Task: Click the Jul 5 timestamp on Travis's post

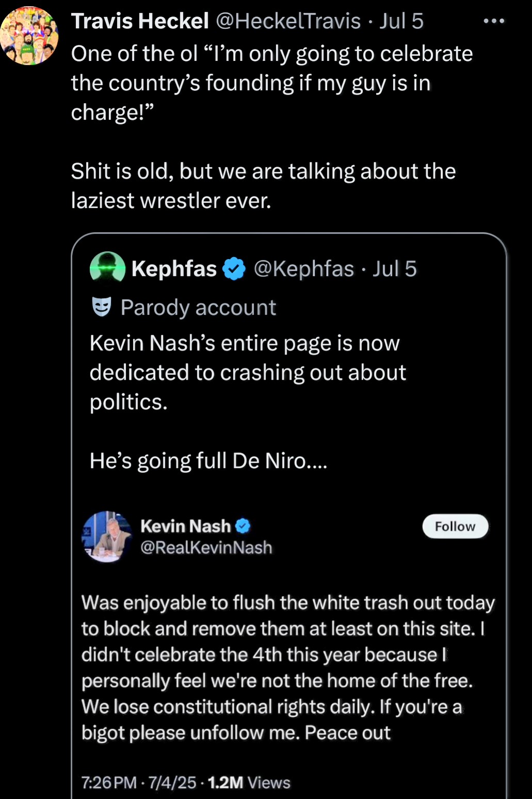Action: tap(401, 21)
